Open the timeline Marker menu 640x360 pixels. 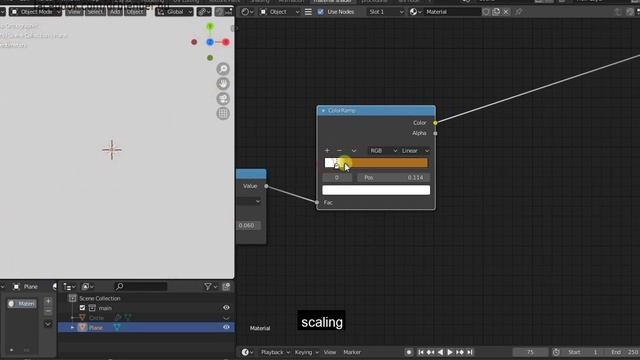click(x=352, y=352)
